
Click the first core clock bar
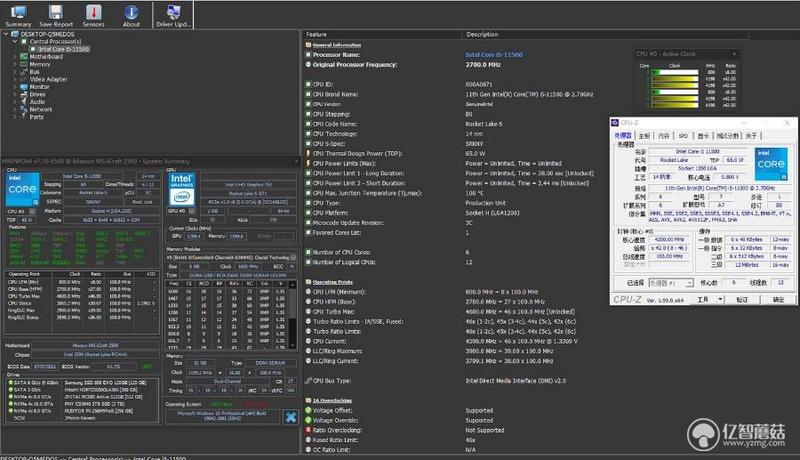pos(674,72)
